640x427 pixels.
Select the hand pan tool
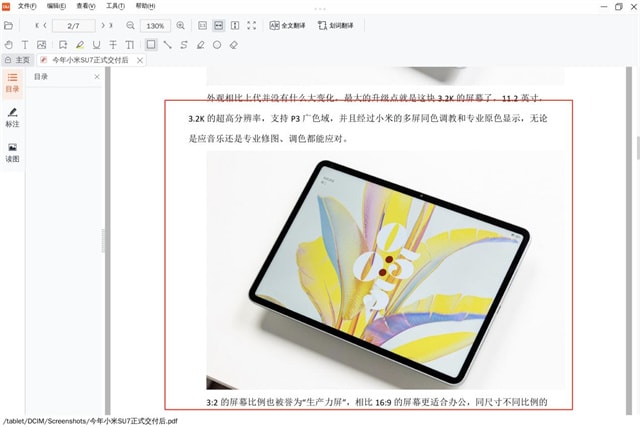[x=9, y=45]
